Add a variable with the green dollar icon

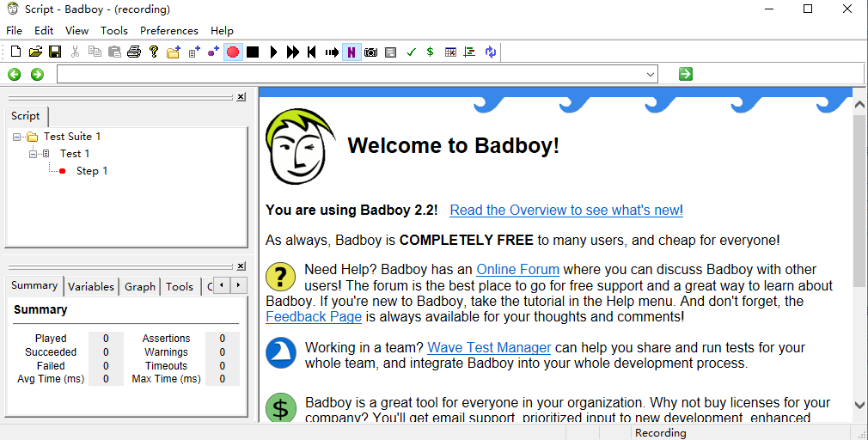point(430,52)
